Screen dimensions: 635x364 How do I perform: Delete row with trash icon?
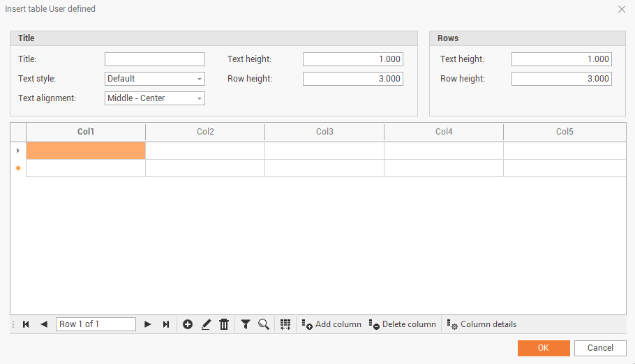pyautogui.click(x=224, y=324)
